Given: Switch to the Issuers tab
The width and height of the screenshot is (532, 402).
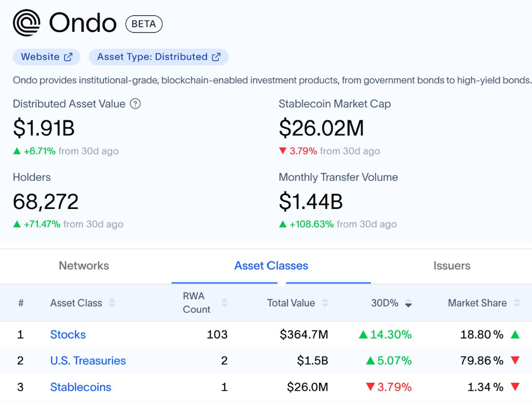Looking at the screenshot, I should 452,265.
